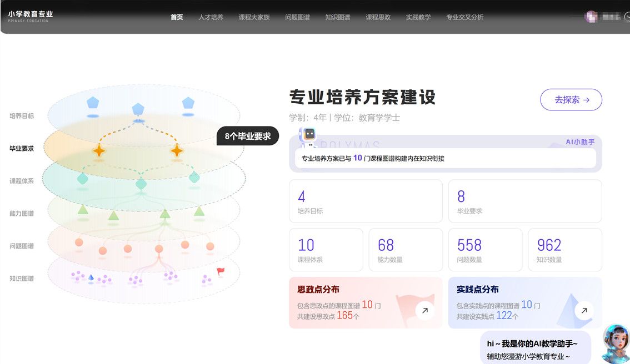
Task: Open the 人才培养 menu
Action: (x=211, y=17)
